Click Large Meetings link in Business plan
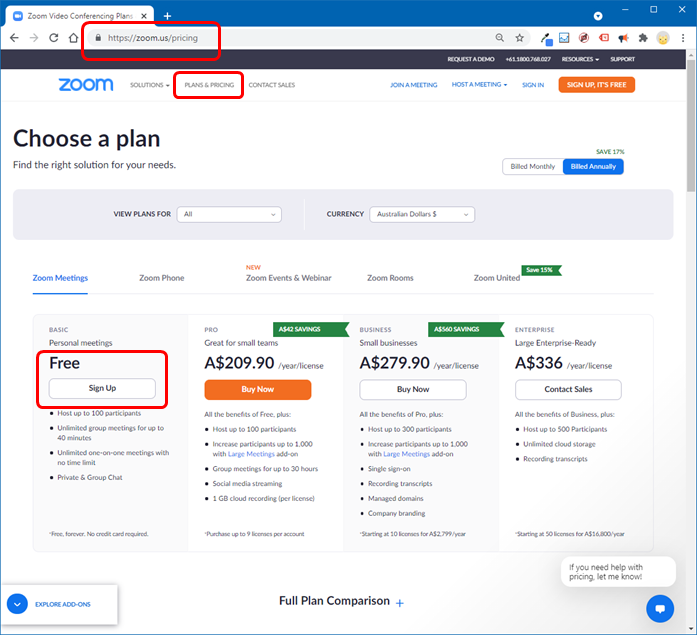Image resolution: width=697 pixels, height=635 pixels. (406, 454)
